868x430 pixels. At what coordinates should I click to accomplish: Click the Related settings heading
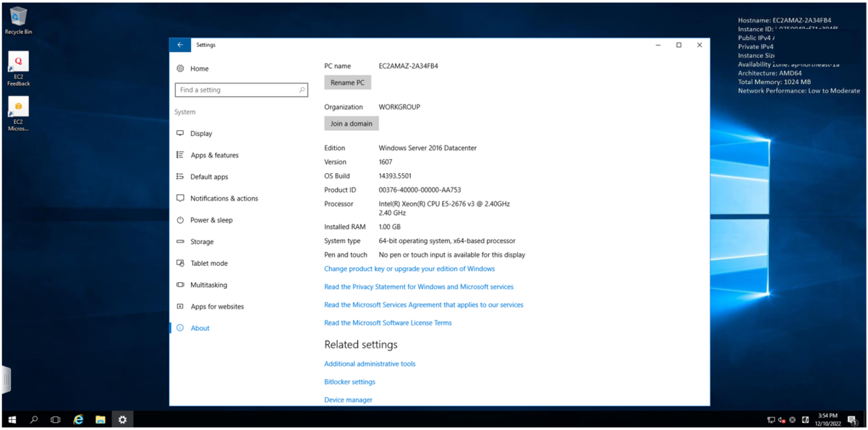361,345
